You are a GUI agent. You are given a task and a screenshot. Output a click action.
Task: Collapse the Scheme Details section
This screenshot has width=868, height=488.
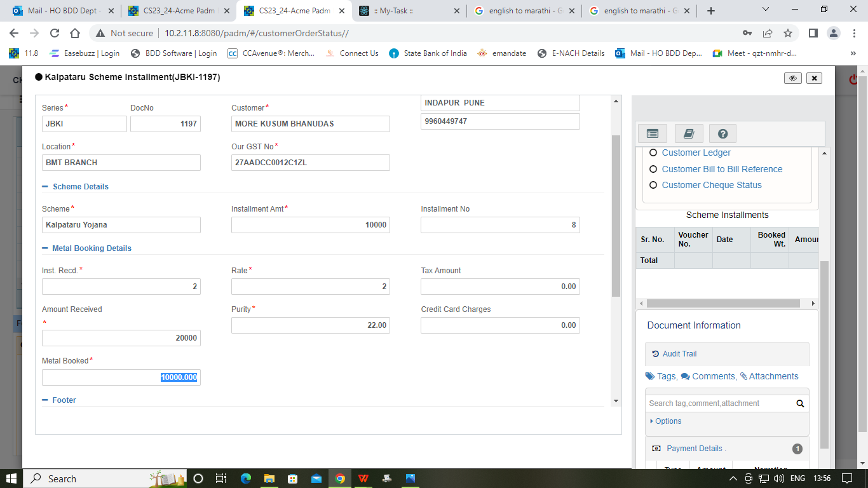(45, 187)
